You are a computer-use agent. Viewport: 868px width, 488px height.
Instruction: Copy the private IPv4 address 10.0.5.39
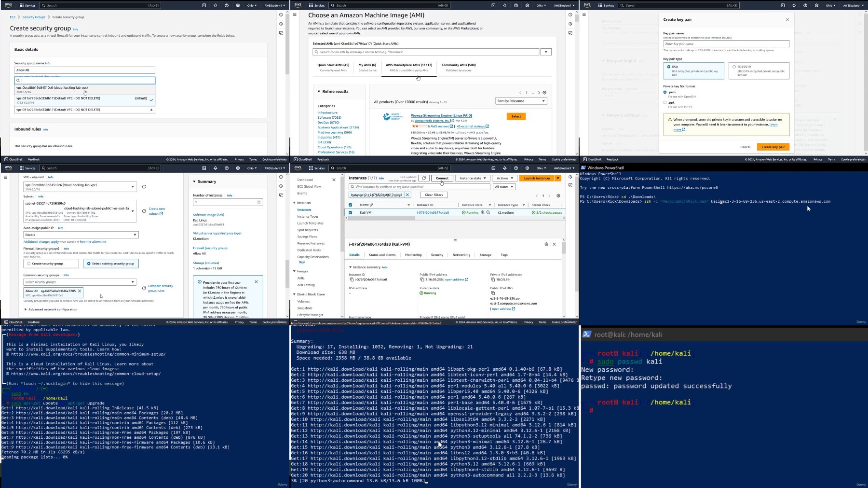point(493,279)
